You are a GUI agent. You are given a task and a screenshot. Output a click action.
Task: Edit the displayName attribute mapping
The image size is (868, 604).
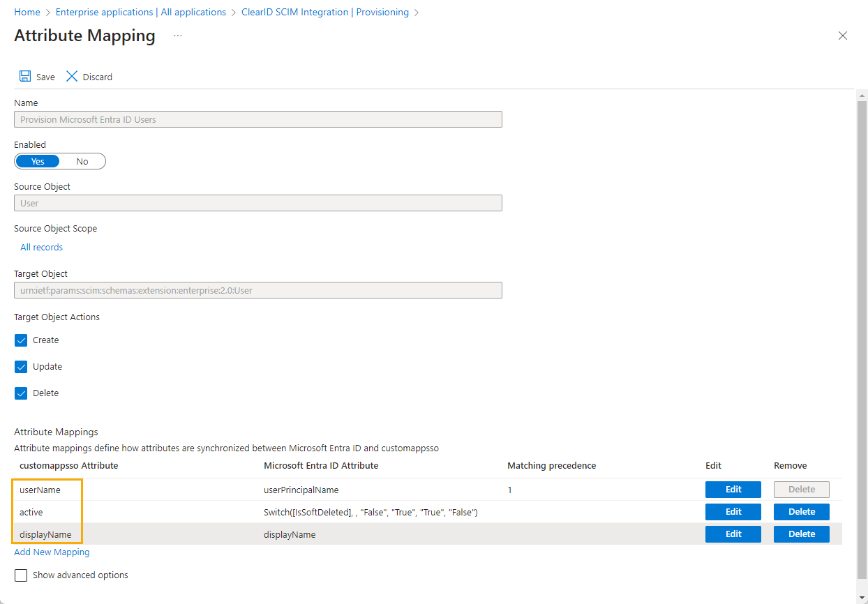733,534
